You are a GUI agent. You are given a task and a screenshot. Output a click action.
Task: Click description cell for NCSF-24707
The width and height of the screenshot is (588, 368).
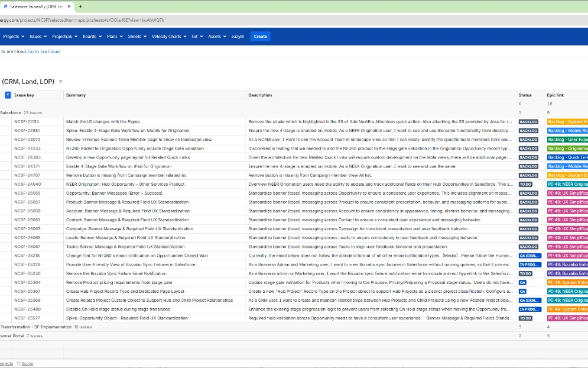381,175
